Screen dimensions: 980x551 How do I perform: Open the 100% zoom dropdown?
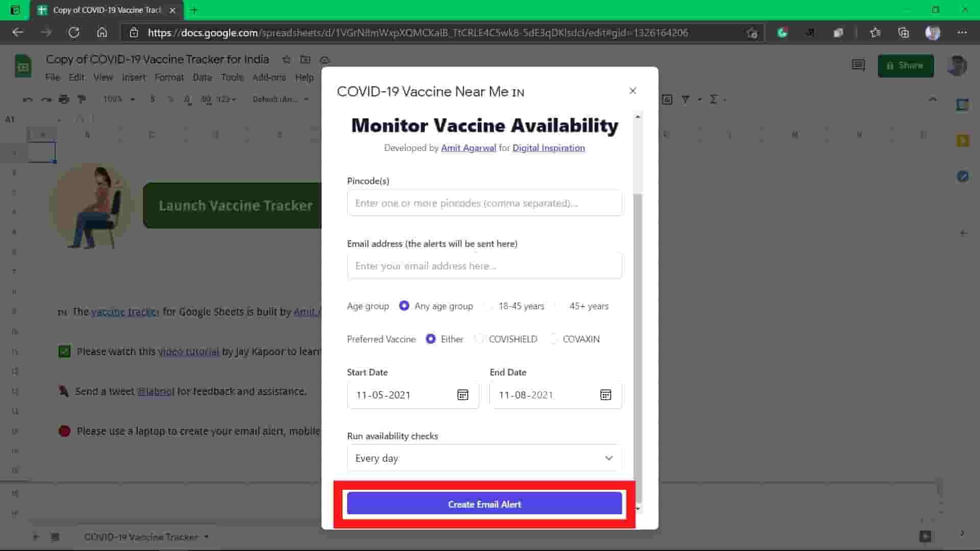pos(119,99)
